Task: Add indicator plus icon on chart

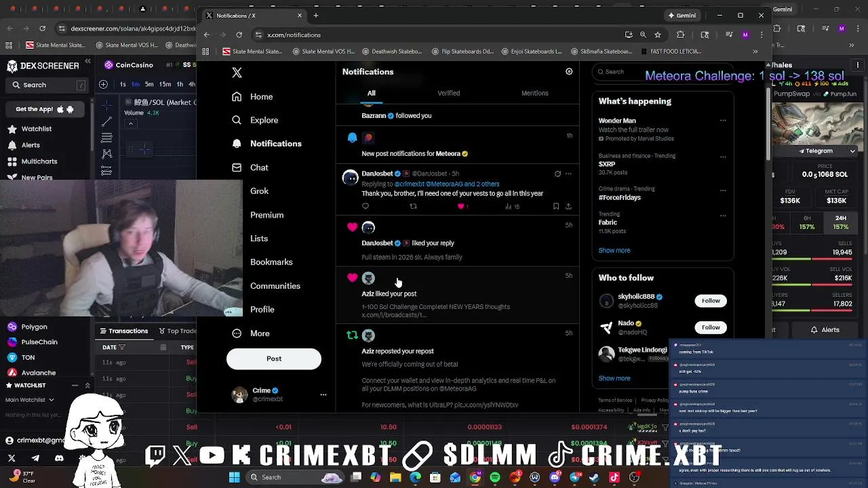Action: pyautogui.click(x=103, y=84)
